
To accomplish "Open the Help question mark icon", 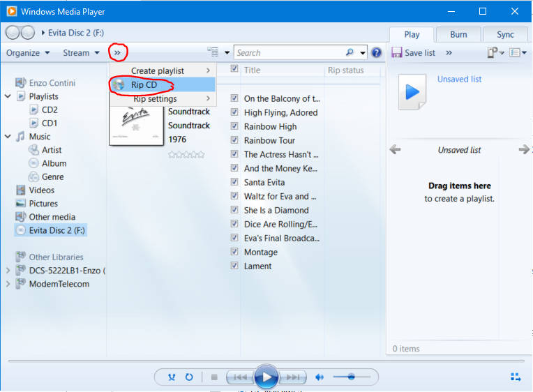I will (377, 52).
